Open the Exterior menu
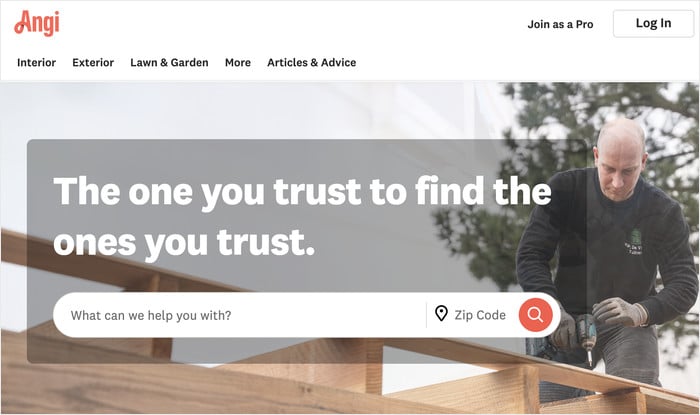The image size is (700, 415). (93, 62)
